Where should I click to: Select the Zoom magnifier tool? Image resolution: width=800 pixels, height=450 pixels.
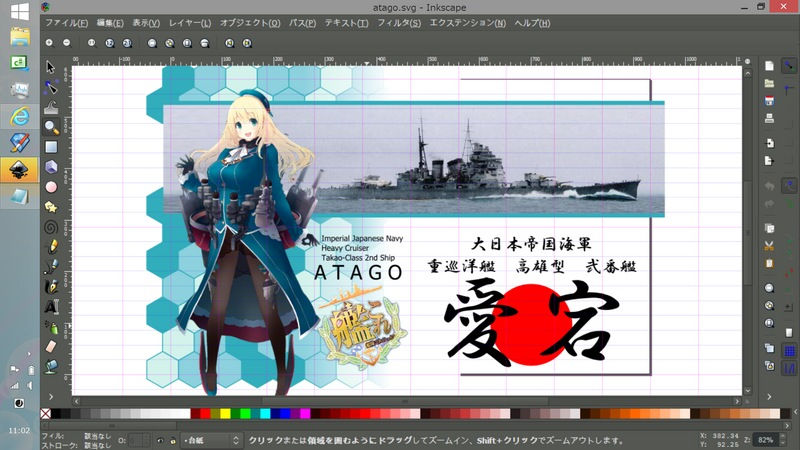click(x=51, y=127)
